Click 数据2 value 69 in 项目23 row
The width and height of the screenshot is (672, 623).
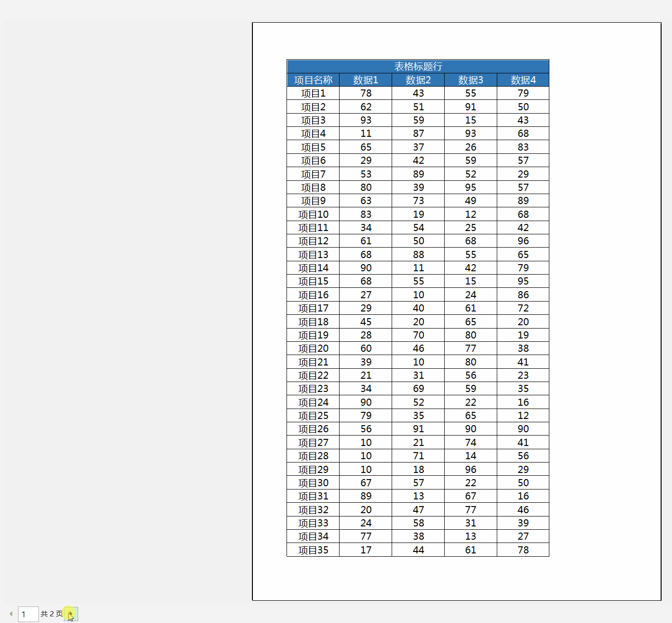[418, 389]
